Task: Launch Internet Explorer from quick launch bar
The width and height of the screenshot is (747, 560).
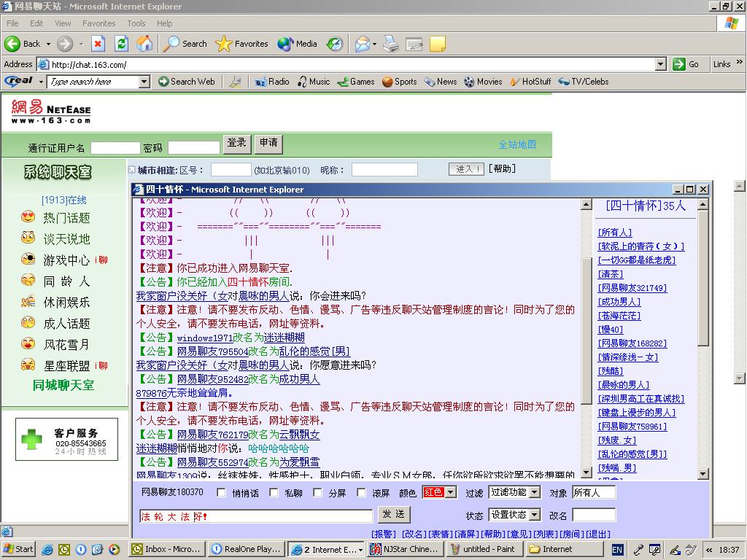Action: click(x=47, y=550)
